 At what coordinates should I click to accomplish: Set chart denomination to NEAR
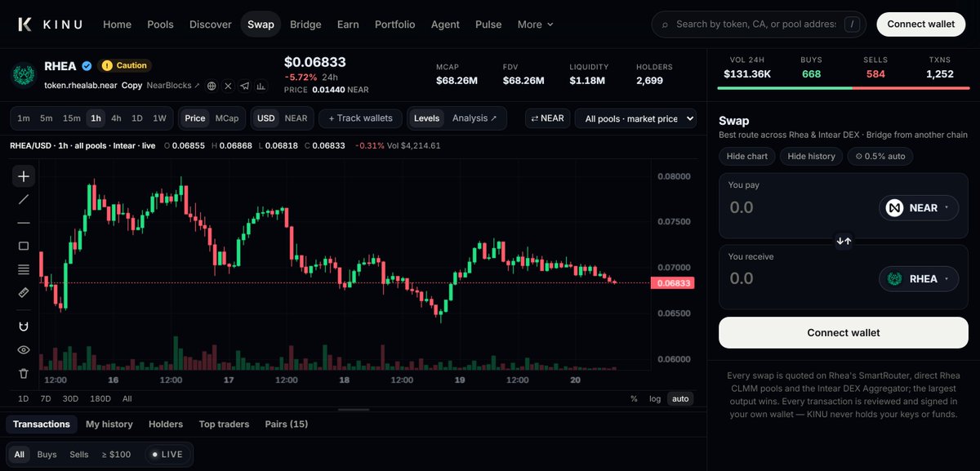[296, 118]
